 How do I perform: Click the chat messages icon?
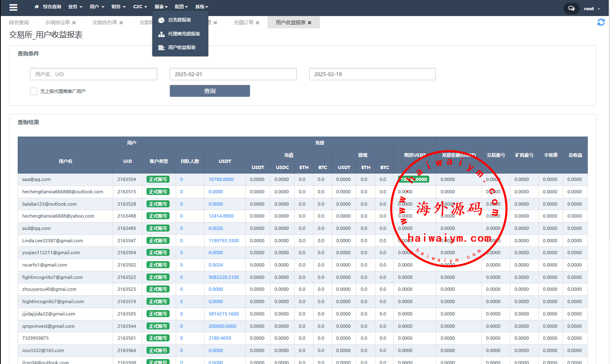click(571, 8)
